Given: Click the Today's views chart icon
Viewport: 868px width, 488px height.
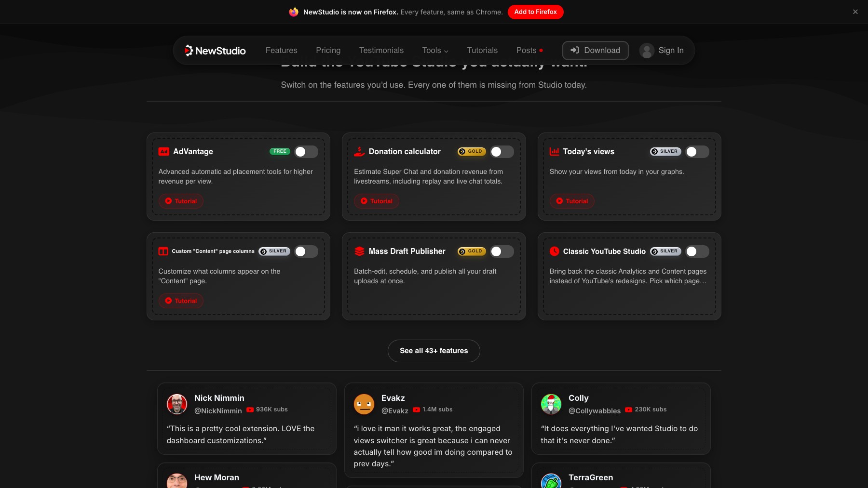Looking at the screenshot, I should click(x=555, y=151).
